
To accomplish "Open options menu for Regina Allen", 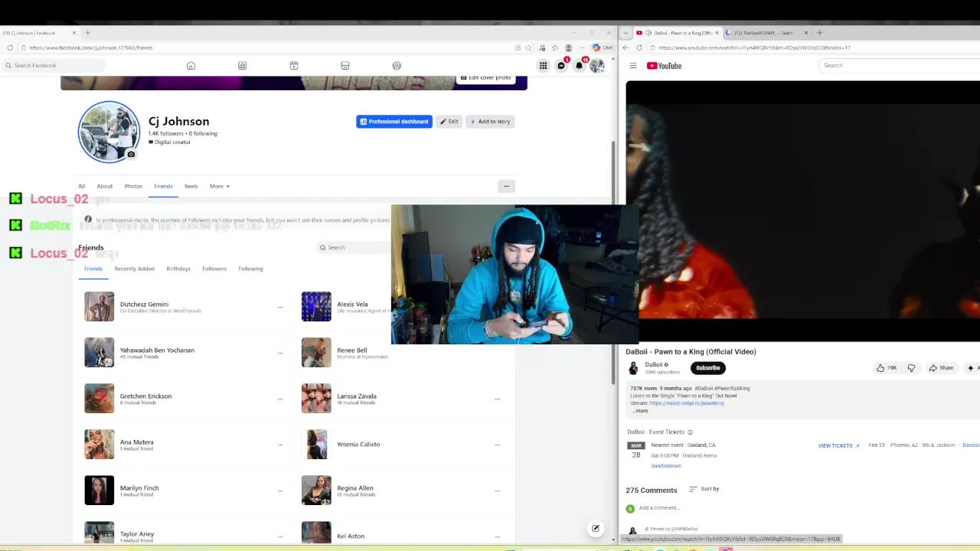I will [498, 491].
